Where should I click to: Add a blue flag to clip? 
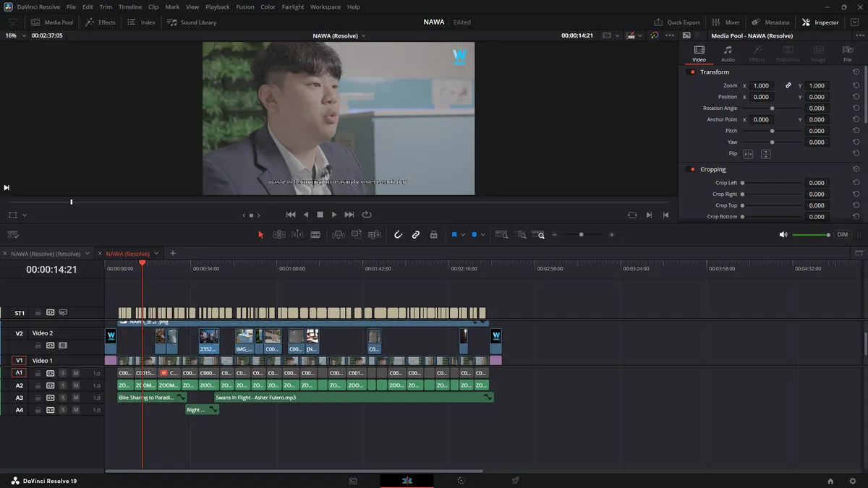454,235
